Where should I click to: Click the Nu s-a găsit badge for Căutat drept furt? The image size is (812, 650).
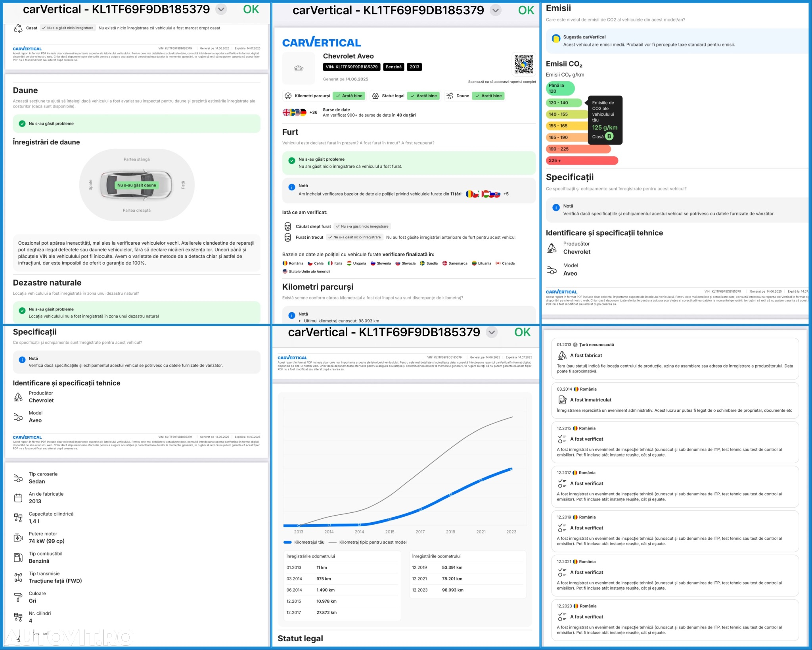coord(362,226)
